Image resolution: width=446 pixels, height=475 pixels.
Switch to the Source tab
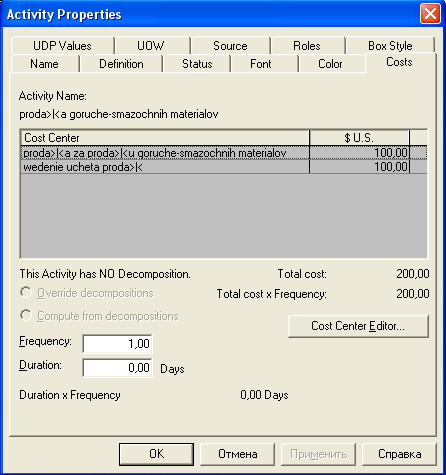pyautogui.click(x=230, y=46)
